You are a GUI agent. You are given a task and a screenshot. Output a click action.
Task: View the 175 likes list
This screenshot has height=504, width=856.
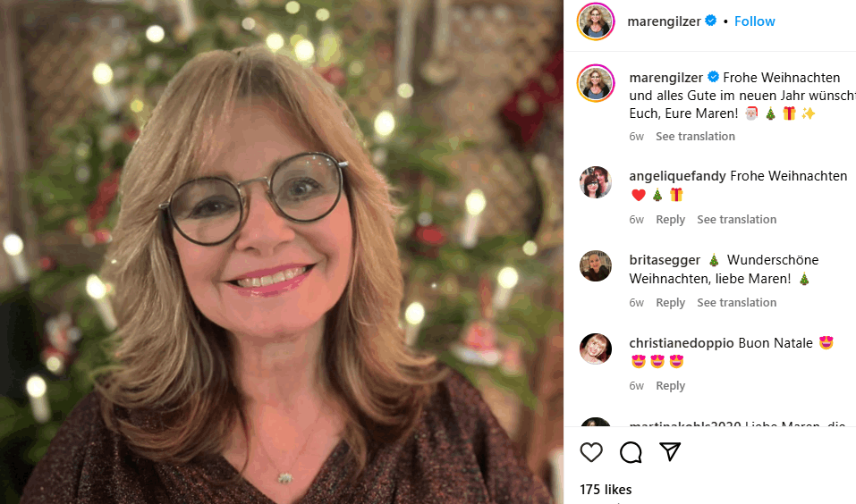coord(606,490)
